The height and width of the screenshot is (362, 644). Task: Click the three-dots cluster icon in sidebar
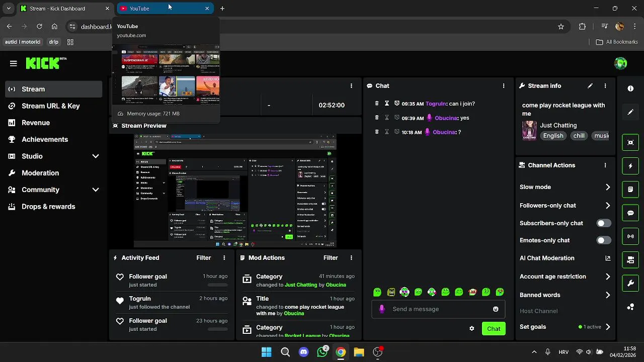click(630, 307)
